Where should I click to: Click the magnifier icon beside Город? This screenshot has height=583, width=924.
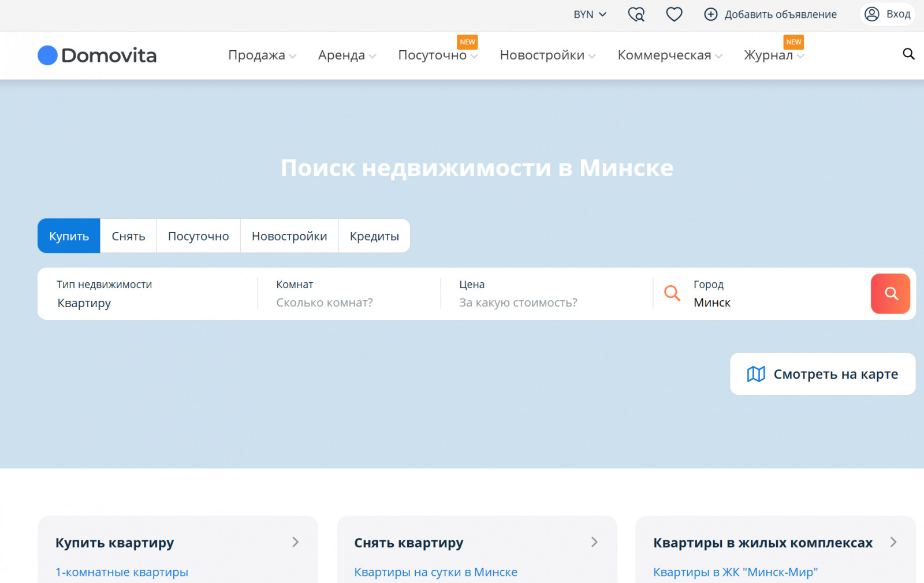(x=672, y=293)
